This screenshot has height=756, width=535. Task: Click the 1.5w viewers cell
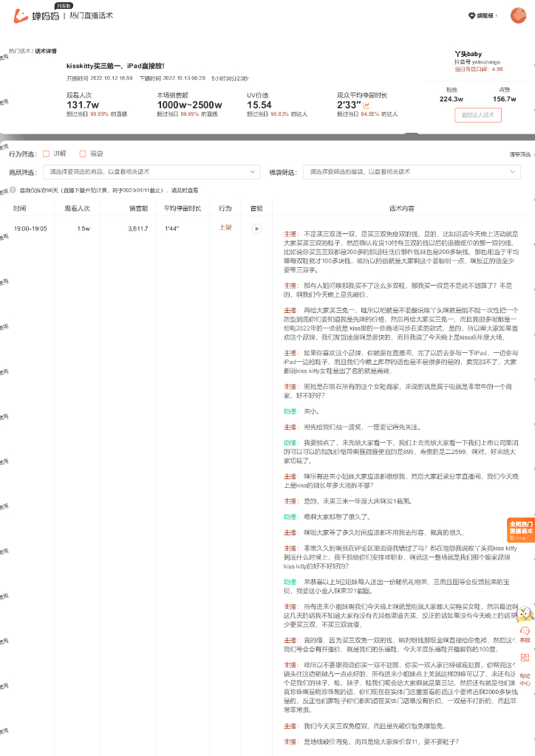[x=84, y=229]
